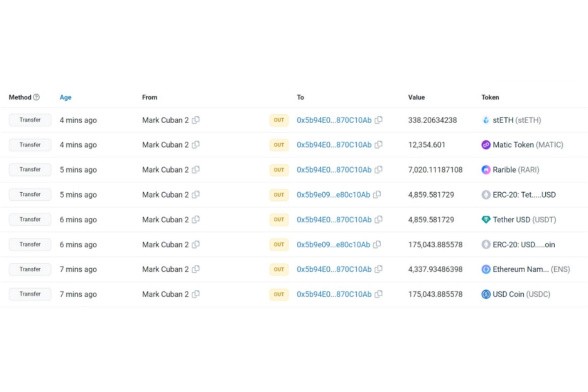
Task: Click 6 mins ago in Tether USD (USDT) row
Action: [x=78, y=220]
